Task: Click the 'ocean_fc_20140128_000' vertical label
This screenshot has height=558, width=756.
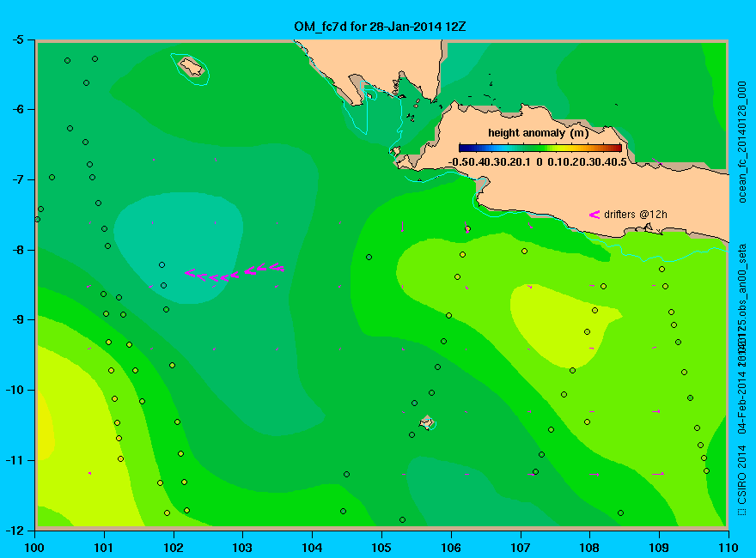Action: coord(742,143)
